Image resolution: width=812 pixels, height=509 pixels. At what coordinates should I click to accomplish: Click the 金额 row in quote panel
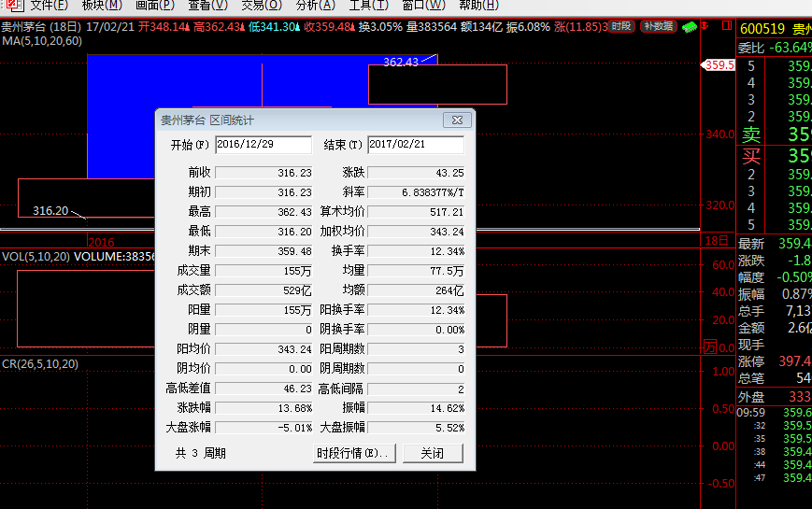pyautogui.click(x=775, y=327)
